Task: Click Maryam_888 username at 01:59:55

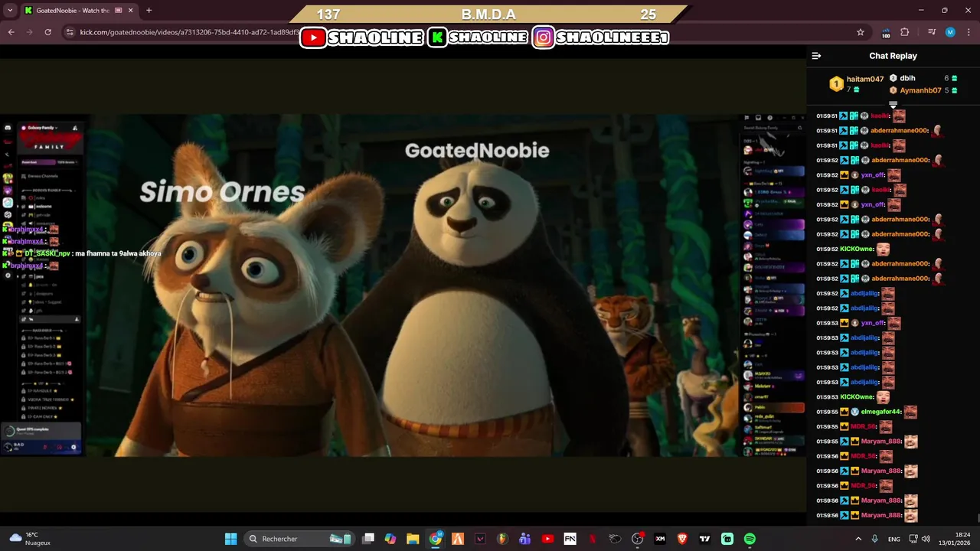Action: pyautogui.click(x=880, y=442)
